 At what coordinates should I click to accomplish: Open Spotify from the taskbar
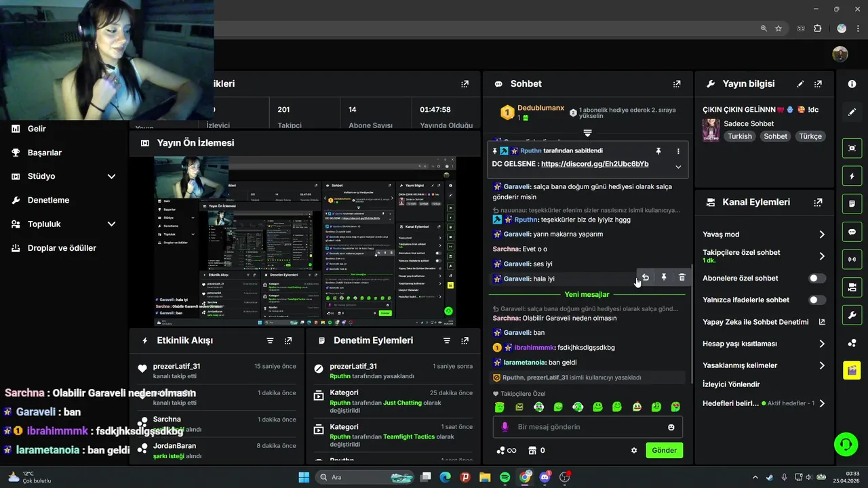(x=505, y=477)
